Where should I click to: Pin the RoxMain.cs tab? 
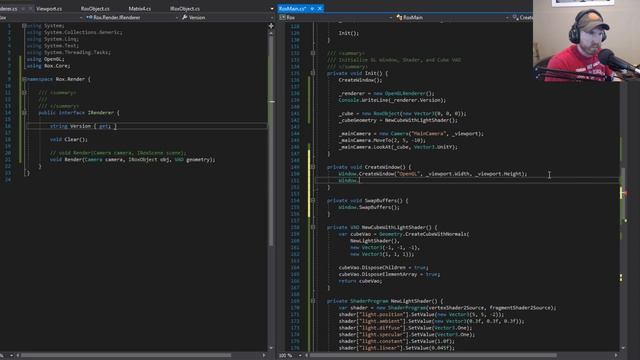coord(312,9)
